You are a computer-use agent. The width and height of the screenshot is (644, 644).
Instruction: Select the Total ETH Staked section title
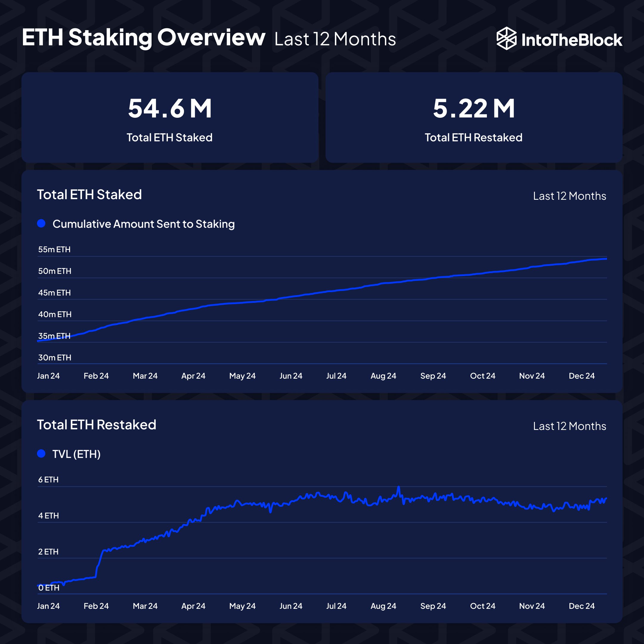(x=90, y=194)
